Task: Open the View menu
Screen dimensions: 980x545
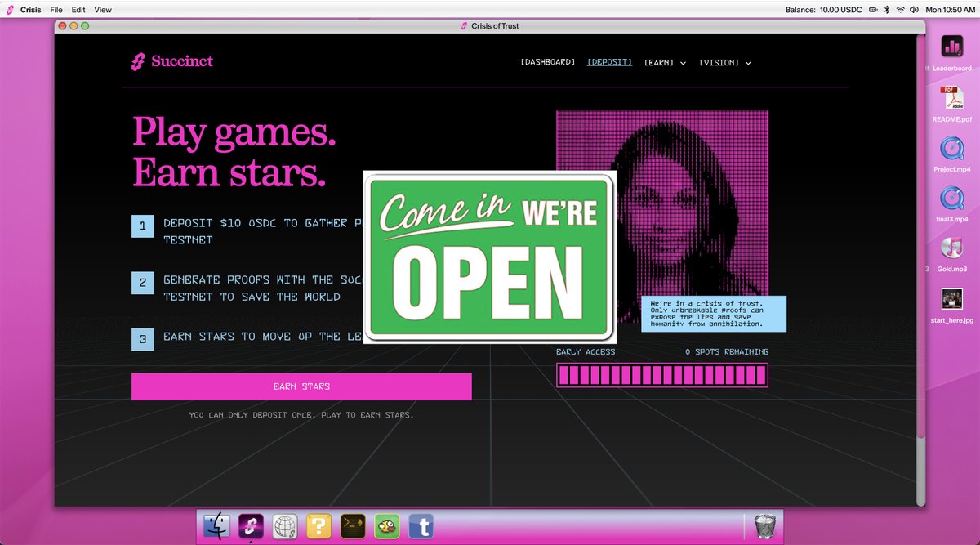Action: pyautogui.click(x=103, y=9)
